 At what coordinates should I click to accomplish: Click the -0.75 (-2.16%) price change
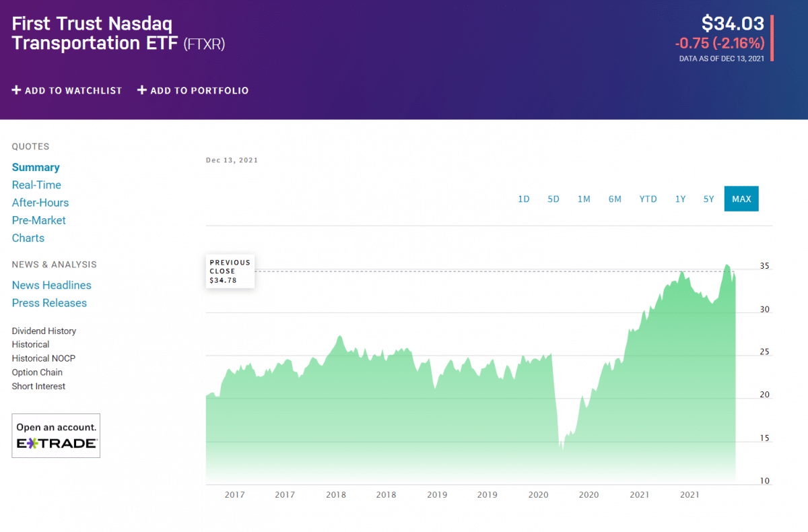pos(720,43)
